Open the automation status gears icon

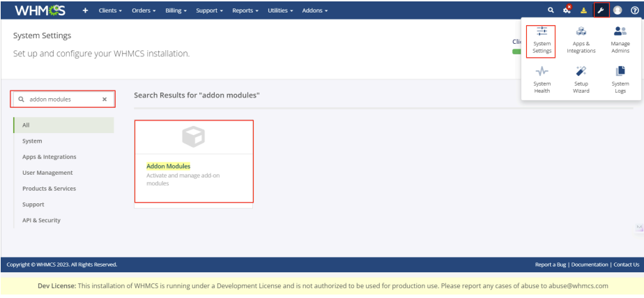click(567, 10)
